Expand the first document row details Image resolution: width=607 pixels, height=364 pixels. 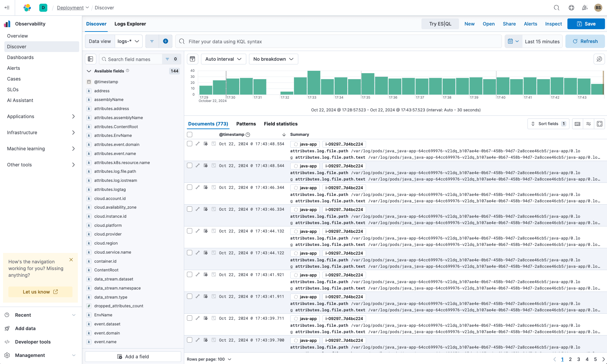[198, 144]
